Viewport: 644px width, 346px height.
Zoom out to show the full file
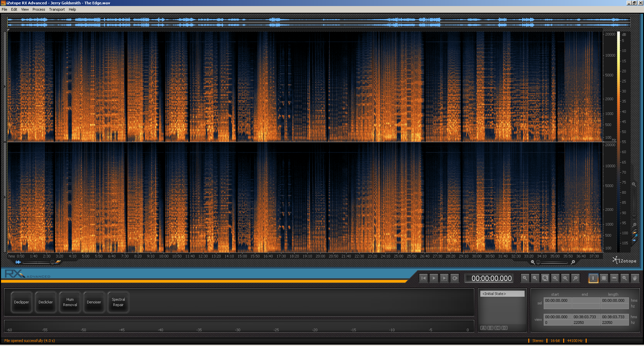[545, 278]
